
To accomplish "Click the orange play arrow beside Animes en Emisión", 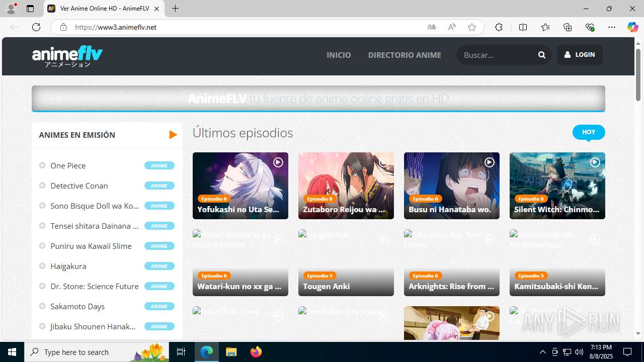I will 173,135.
